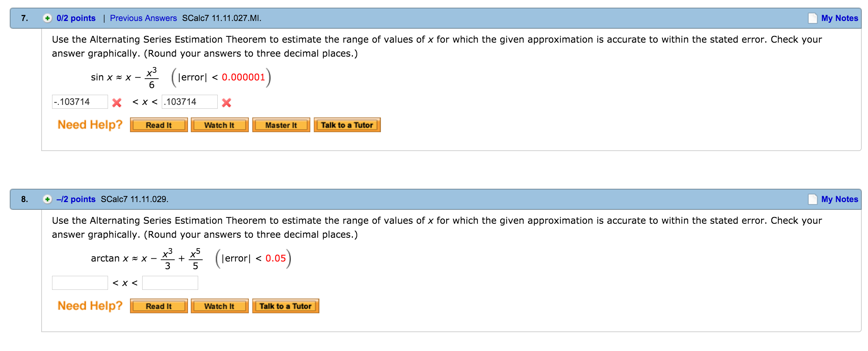Click Talk to a Tutor for question 8
868x351 pixels.
(x=285, y=306)
